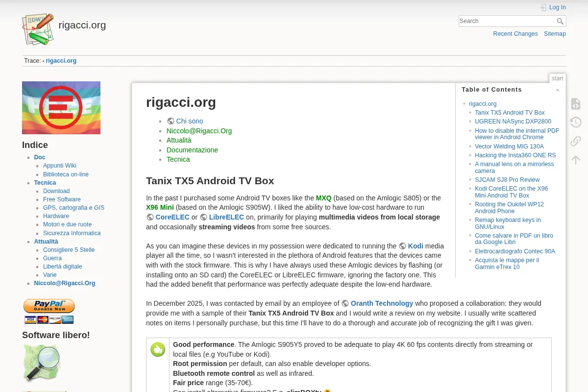
Task: Open the Log In link
Action: (558, 7)
